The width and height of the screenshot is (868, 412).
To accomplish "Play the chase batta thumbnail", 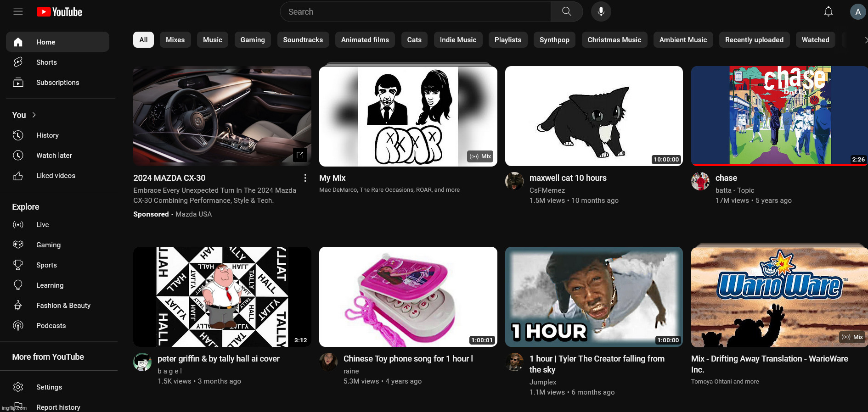I will (x=779, y=116).
